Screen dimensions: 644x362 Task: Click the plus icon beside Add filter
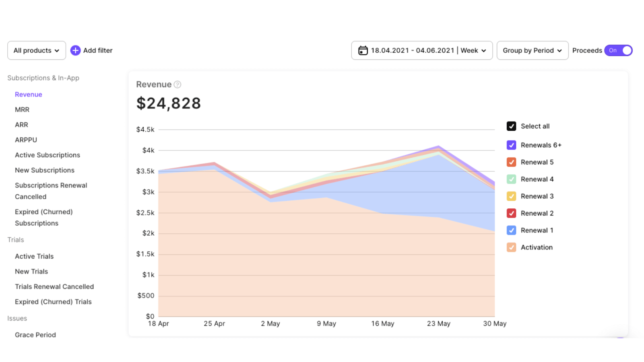pos(75,50)
